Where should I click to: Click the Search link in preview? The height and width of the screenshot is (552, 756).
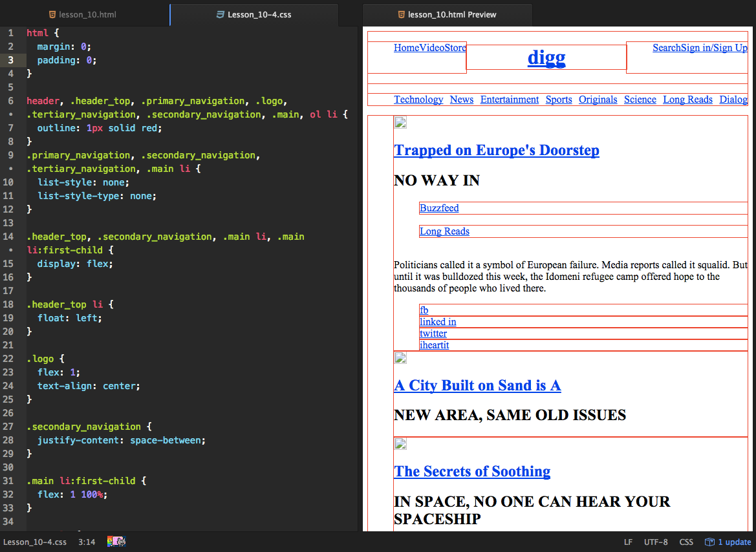pyautogui.click(x=667, y=48)
